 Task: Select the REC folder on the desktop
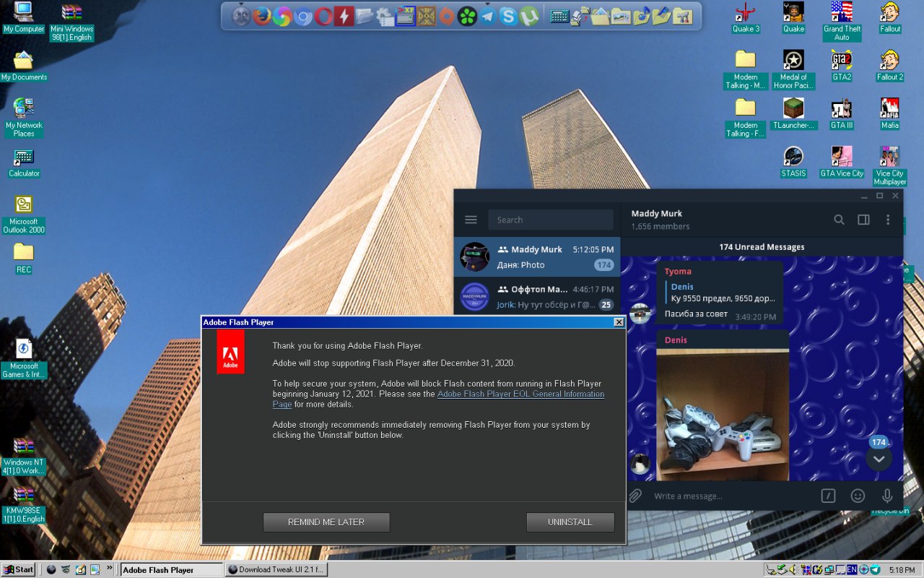[24, 259]
